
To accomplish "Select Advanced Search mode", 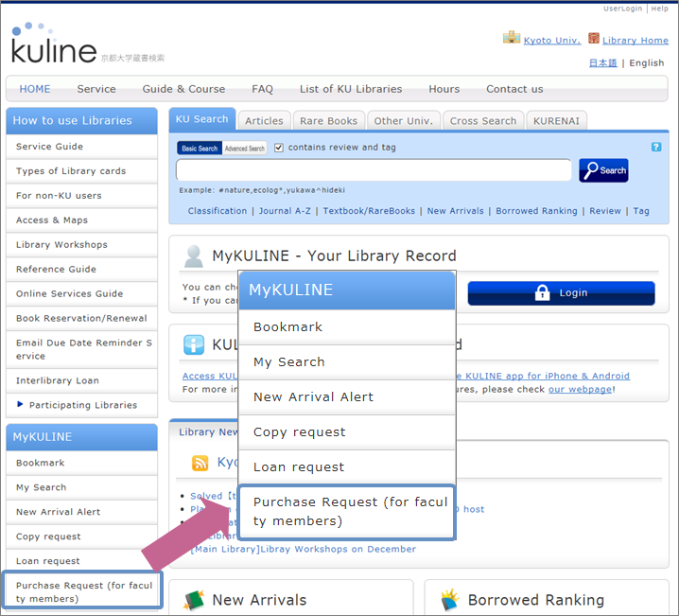I will point(245,149).
